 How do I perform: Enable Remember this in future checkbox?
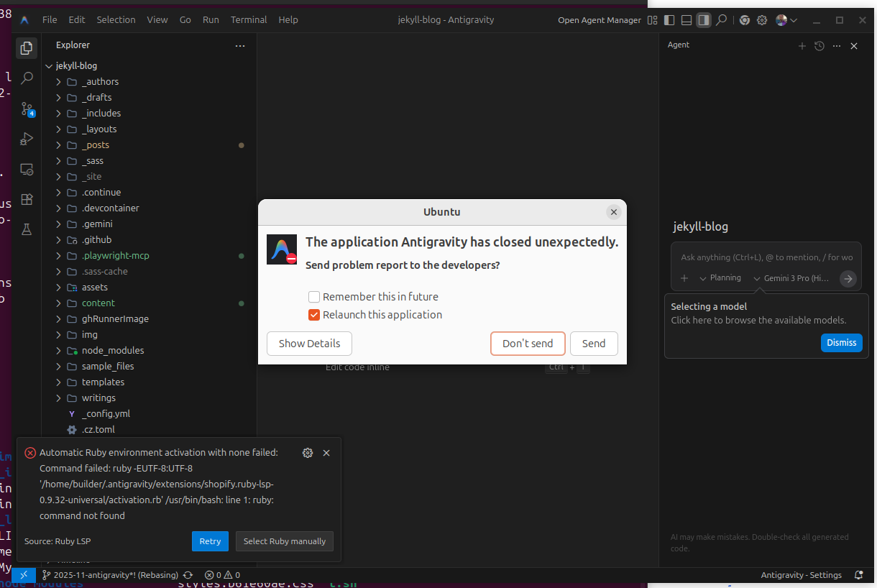(314, 297)
